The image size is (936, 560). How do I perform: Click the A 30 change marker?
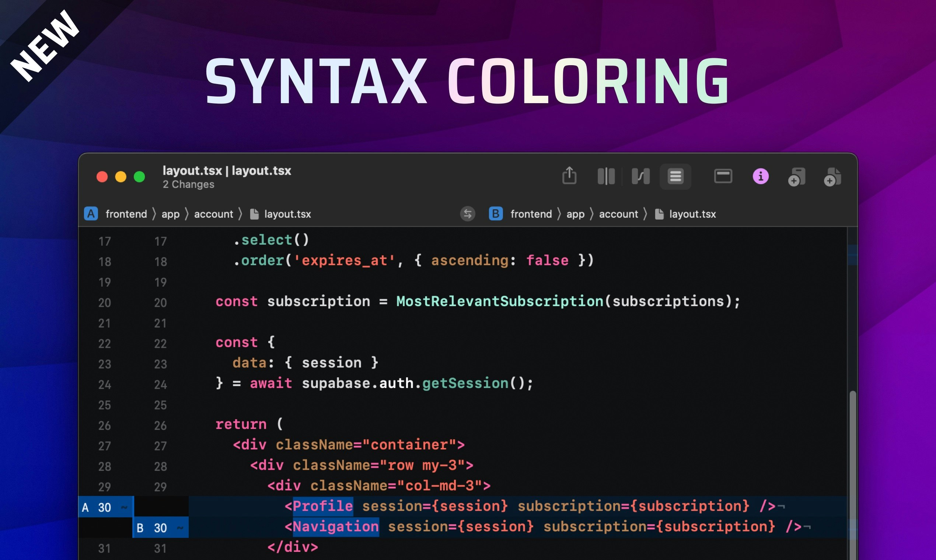coord(106,507)
